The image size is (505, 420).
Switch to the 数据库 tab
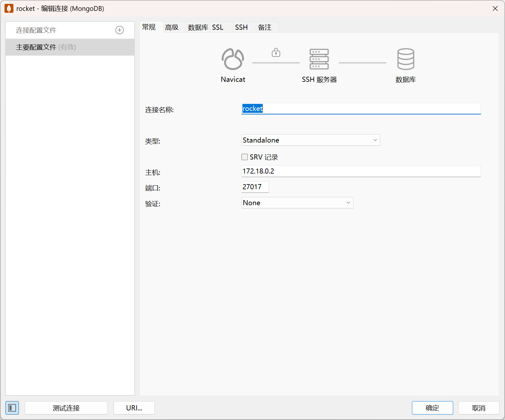click(198, 27)
